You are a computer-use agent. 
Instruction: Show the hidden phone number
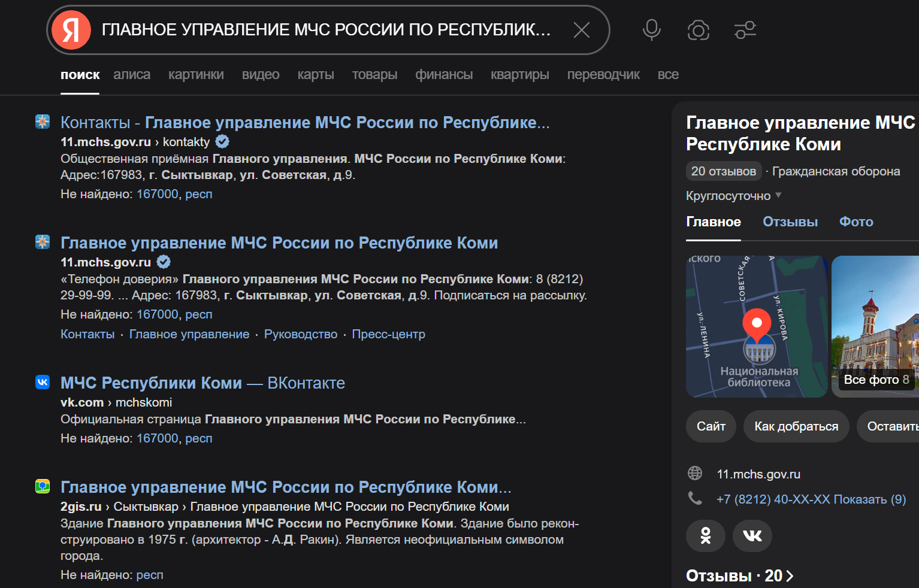(811, 499)
